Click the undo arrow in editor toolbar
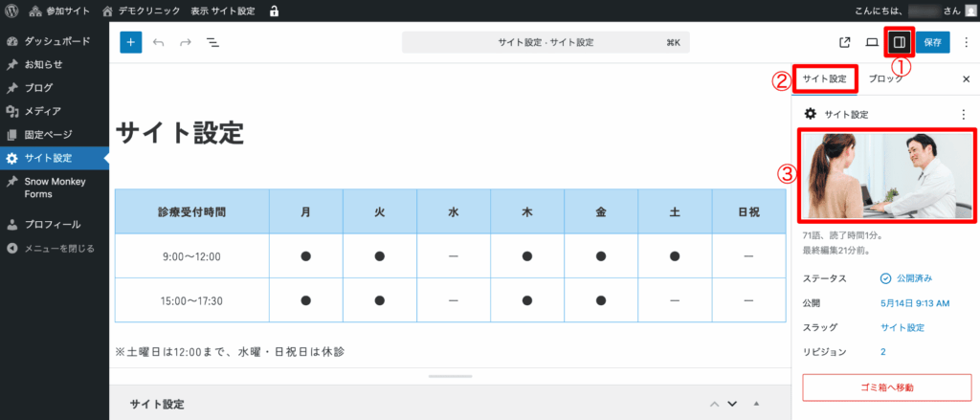 [158, 42]
